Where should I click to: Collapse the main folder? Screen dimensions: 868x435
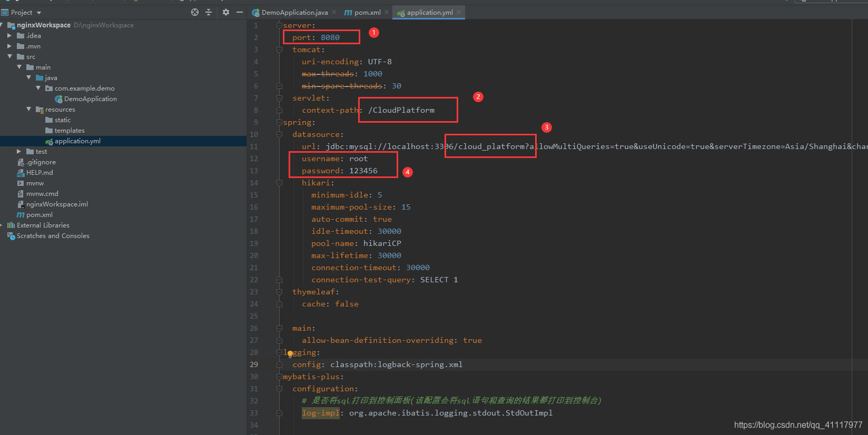19,67
